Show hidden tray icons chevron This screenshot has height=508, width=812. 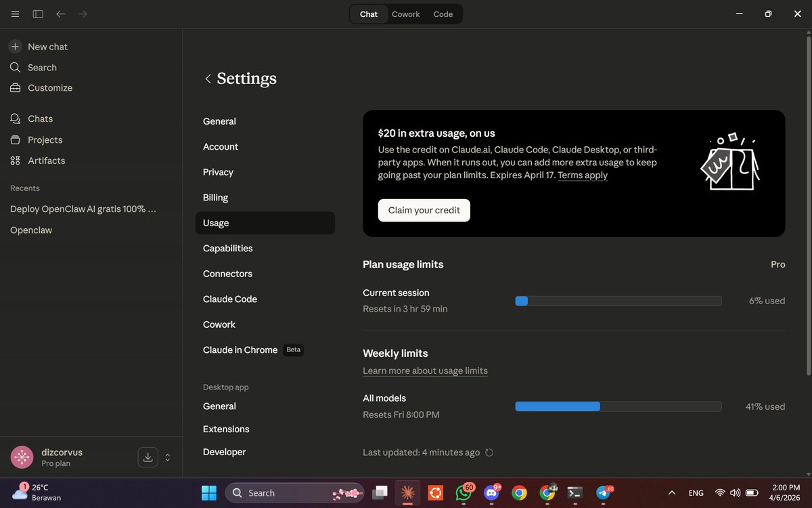point(671,493)
